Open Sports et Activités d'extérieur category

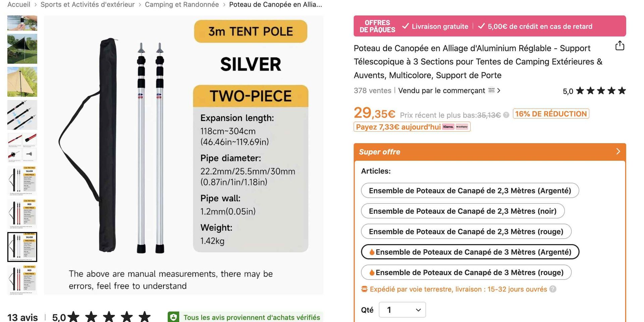[x=88, y=5]
